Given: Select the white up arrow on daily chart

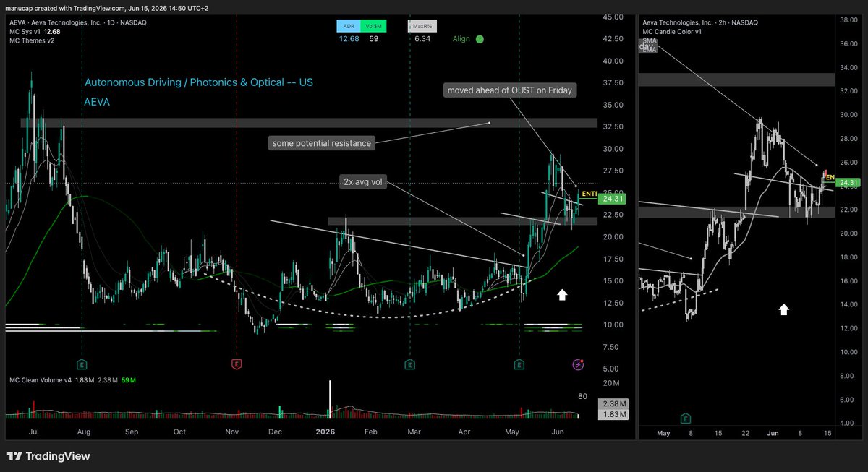Looking at the screenshot, I should click(562, 294).
